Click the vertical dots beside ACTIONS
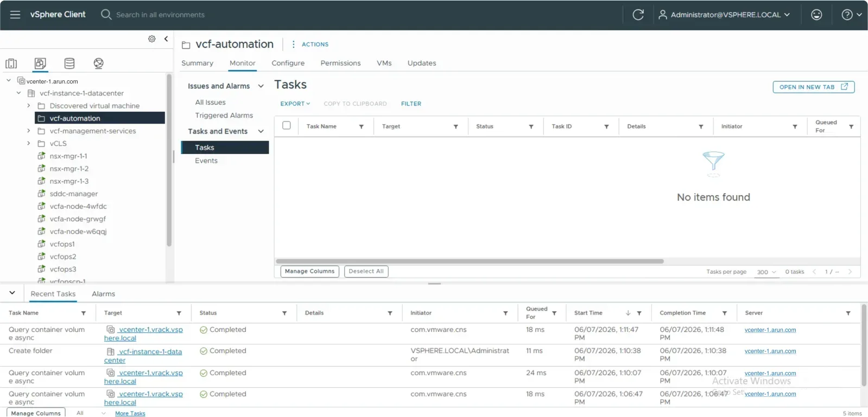This screenshot has width=868, height=417. [x=293, y=44]
